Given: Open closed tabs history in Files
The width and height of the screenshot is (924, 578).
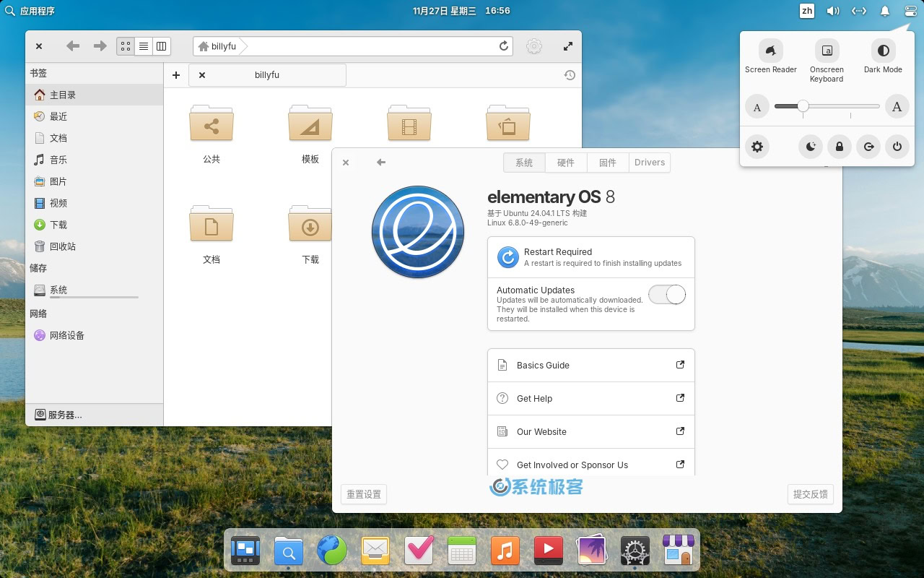Looking at the screenshot, I should coord(570,75).
